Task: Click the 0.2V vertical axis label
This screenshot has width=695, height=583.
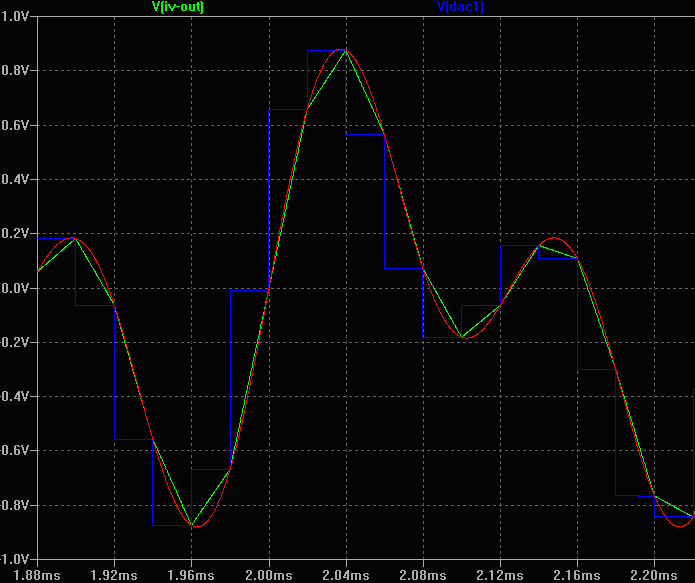Action: tap(15, 234)
